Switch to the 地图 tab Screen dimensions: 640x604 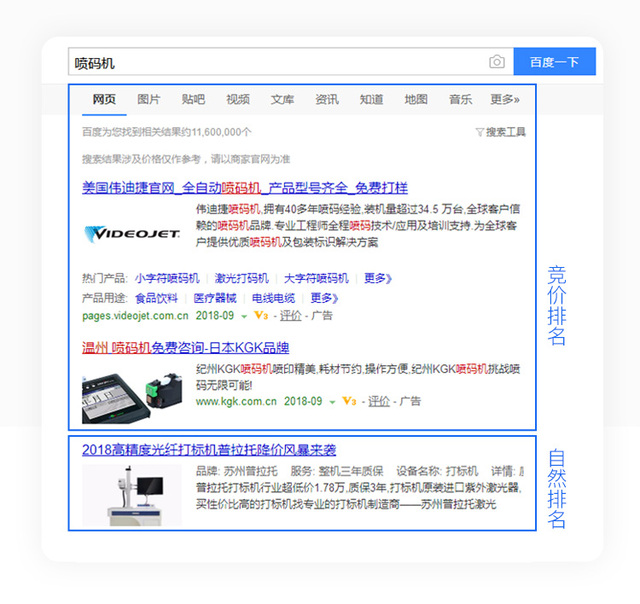click(x=416, y=99)
